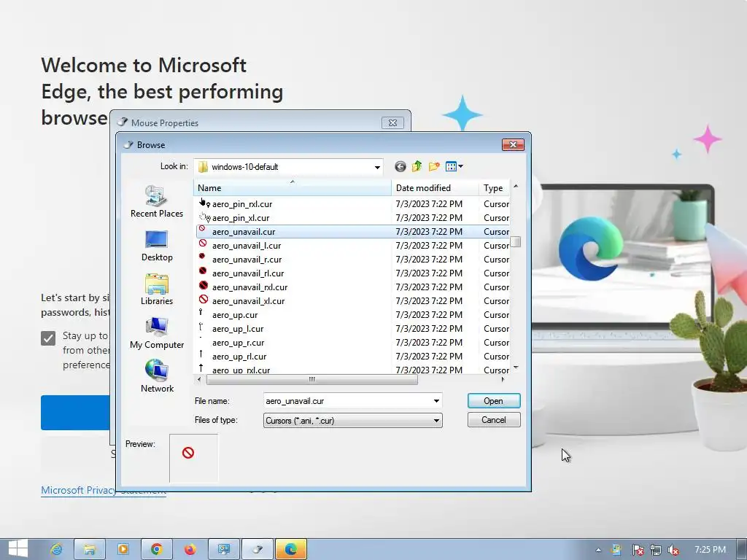747x560 pixels.
Task: Launch Internet Explorer from taskbar
Action: tap(56, 549)
